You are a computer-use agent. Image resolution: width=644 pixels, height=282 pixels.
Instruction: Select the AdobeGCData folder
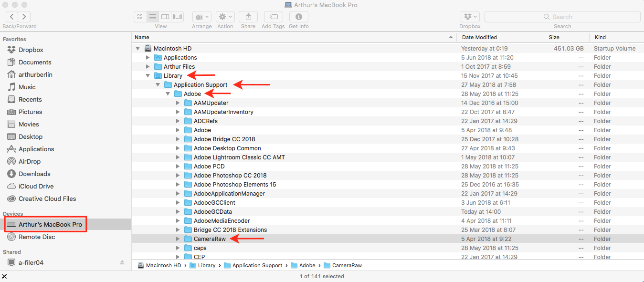click(388, 211)
